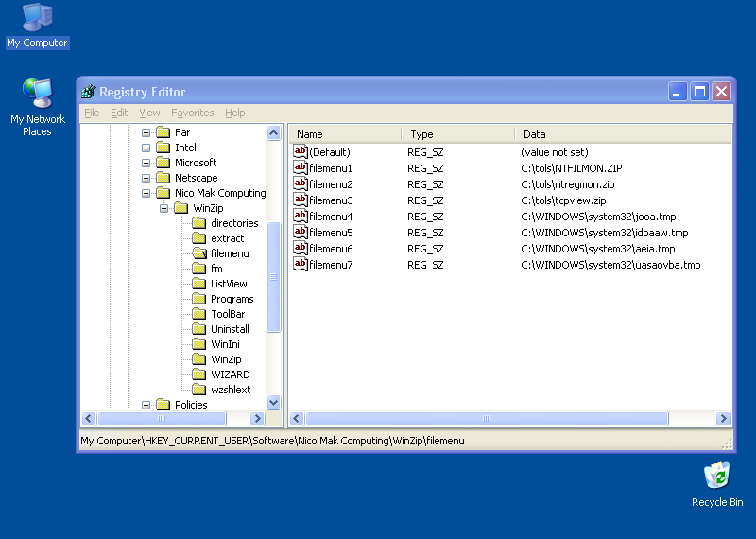This screenshot has width=756, height=539.
Task: Click tree pane scroll up arrow
Action: (273, 132)
